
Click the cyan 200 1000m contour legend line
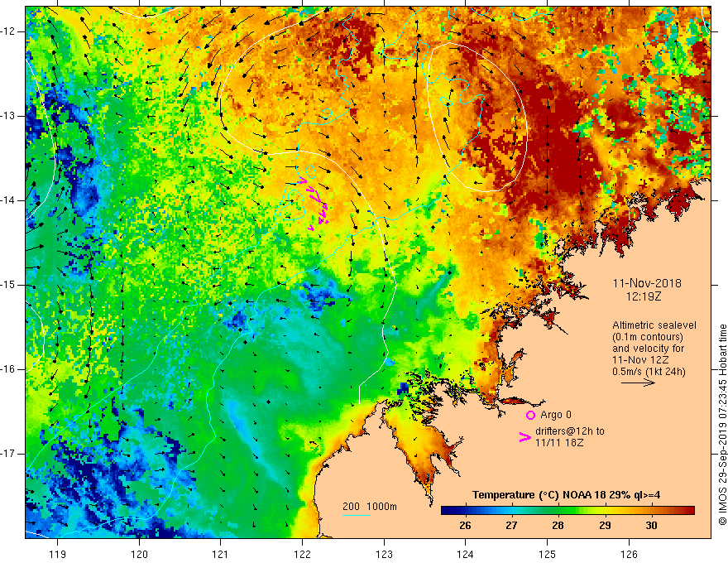(357, 516)
